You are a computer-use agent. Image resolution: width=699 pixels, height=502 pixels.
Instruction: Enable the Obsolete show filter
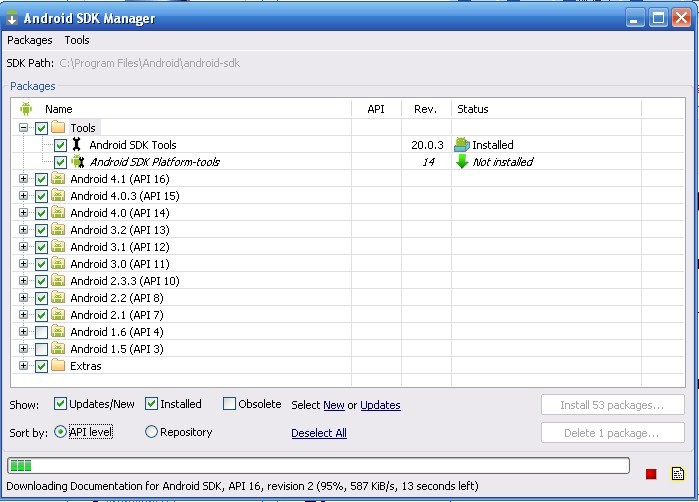click(x=229, y=404)
